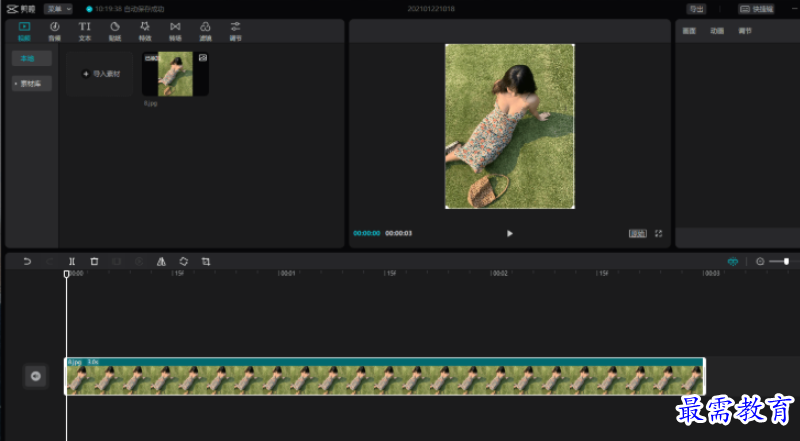Click the 00:02 mark on ruler
Image resolution: width=800 pixels, height=441 pixels.
click(499, 274)
